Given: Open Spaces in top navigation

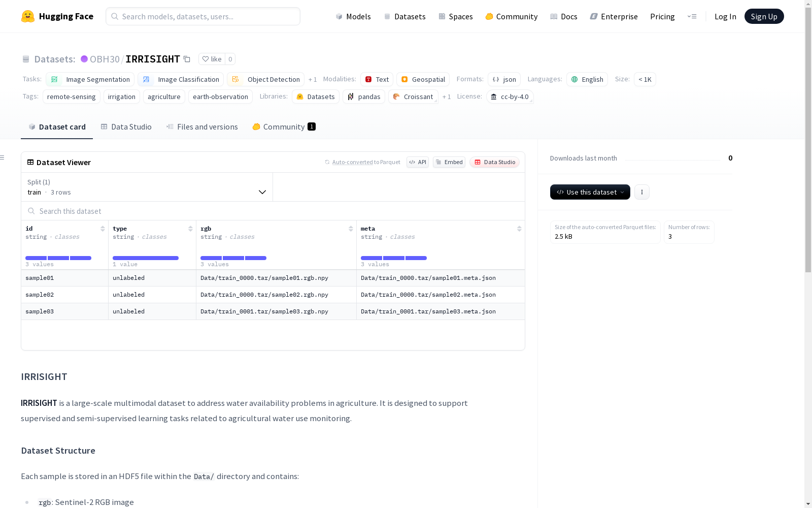Looking at the screenshot, I should tap(456, 16).
